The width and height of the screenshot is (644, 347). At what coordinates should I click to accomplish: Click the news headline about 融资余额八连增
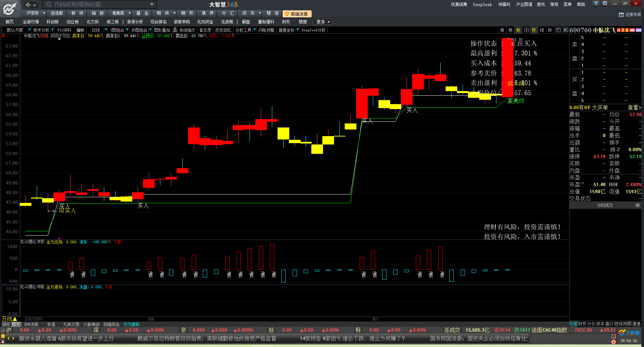(66, 338)
